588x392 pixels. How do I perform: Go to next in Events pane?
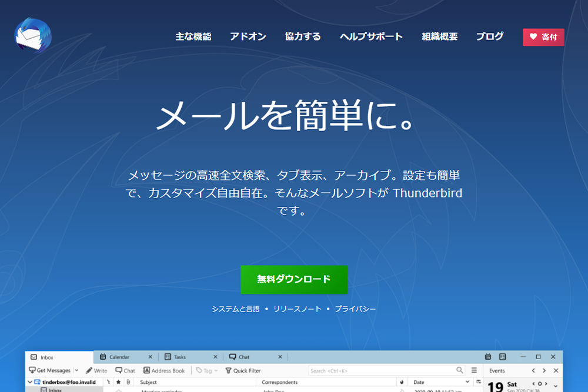click(544, 370)
